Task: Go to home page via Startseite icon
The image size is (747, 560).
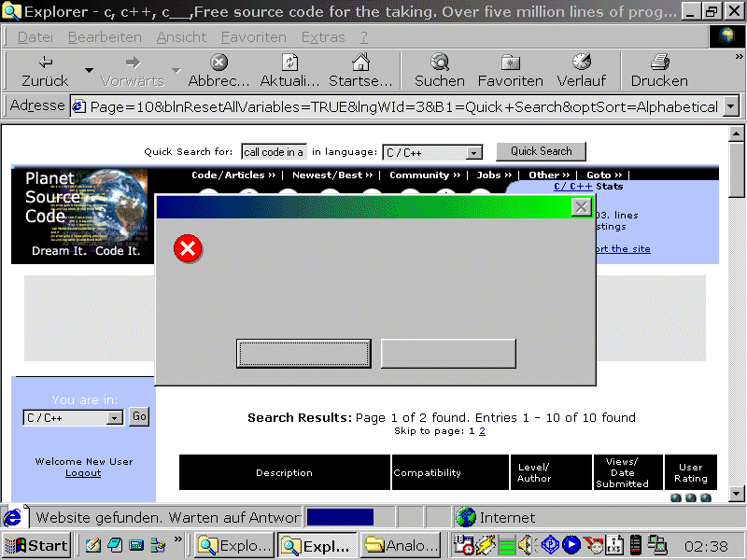Action: (x=360, y=63)
